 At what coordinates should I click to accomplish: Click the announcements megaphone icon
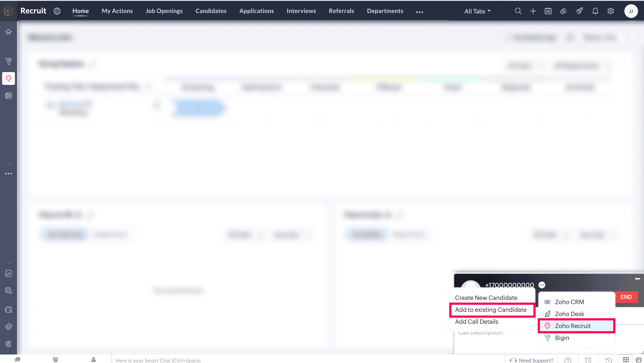(x=563, y=11)
